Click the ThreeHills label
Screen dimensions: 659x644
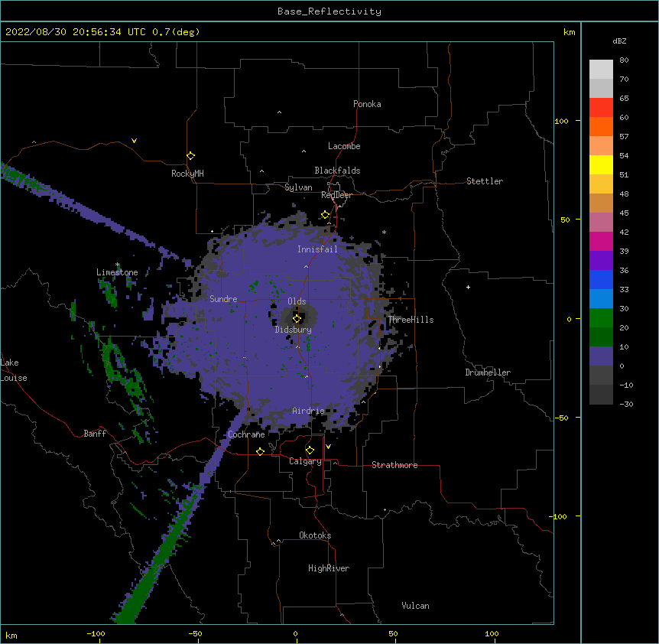[411, 320]
